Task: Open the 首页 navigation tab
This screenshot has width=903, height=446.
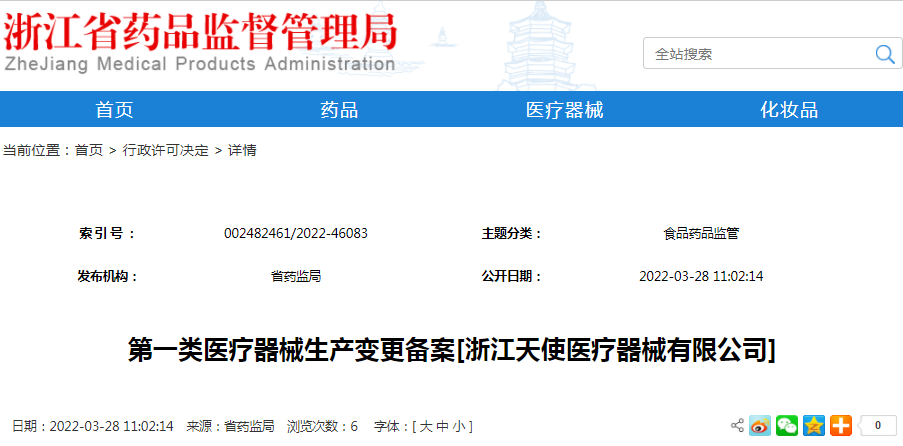Action: pyautogui.click(x=114, y=109)
